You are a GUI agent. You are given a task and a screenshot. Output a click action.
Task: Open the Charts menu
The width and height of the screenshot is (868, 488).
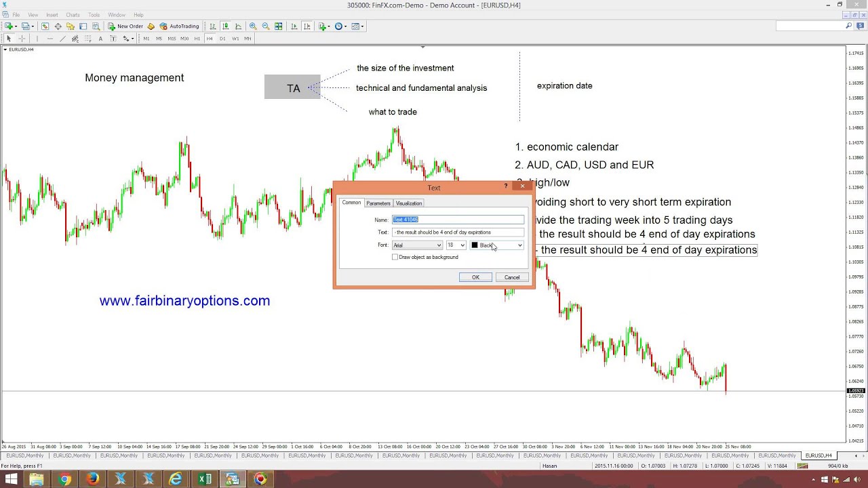pos(73,15)
